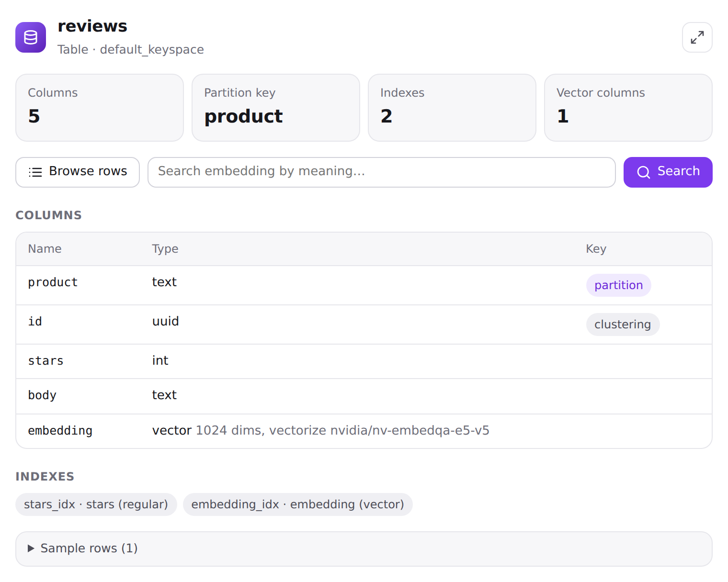Select the clustering key badge
The image size is (728, 582).
(x=623, y=325)
